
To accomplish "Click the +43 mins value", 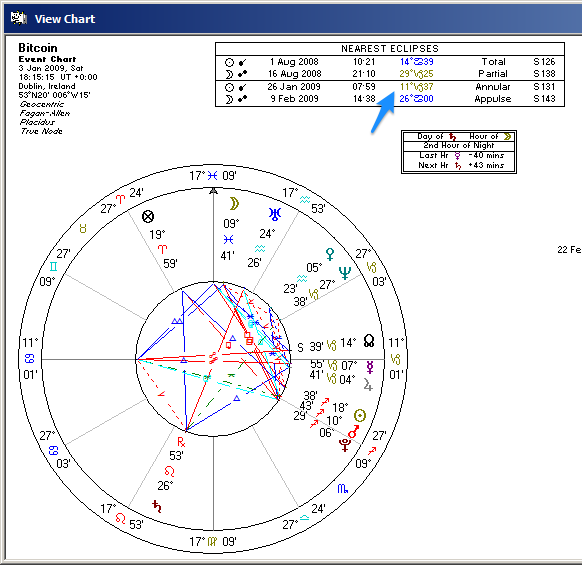I will [x=486, y=166].
